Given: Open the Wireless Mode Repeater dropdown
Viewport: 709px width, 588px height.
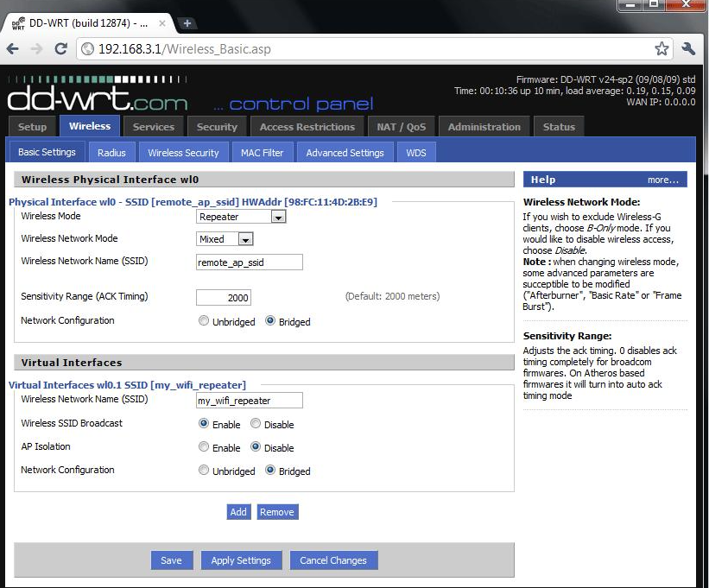Looking at the screenshot, I should [x=241, y=217].
